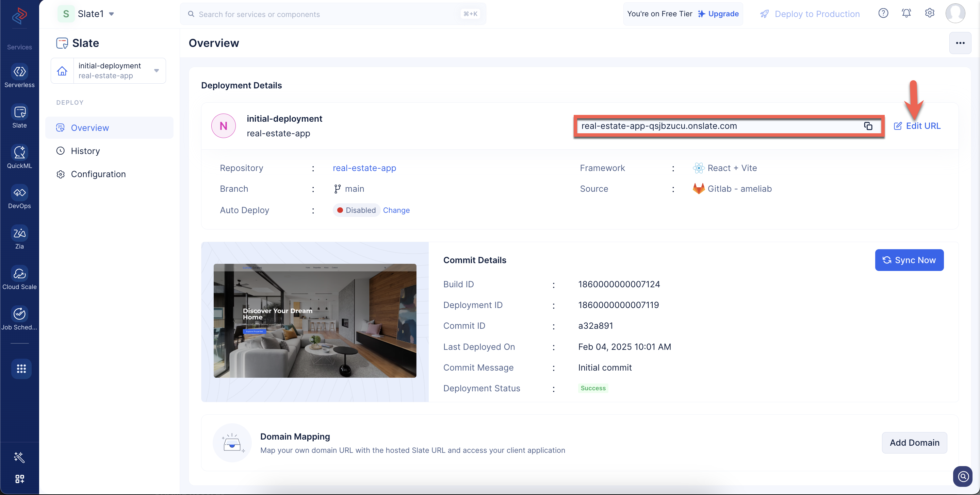Click the 'Deployment Details' heading

tap(242, 86)
